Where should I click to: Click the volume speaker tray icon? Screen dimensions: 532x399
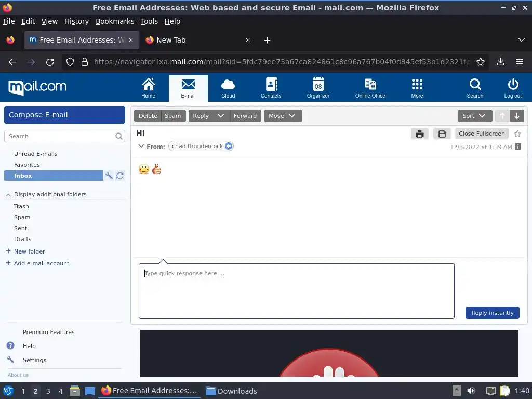pyautogui.click(x=471, y=391)
